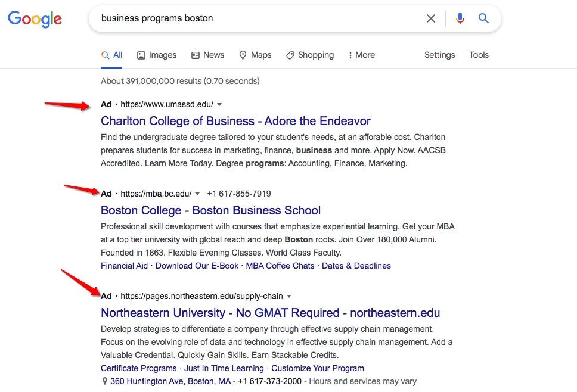This screenshot has height=392, width=577.
Task: Click the Google logo
Action: tap(35, 18)
